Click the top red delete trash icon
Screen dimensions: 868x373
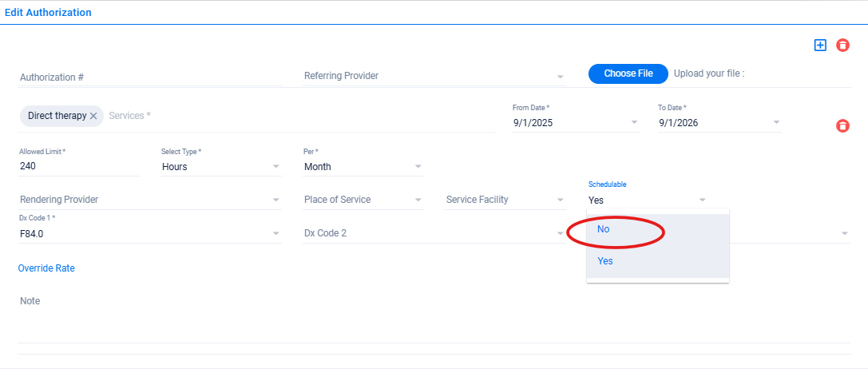[842, 46]
